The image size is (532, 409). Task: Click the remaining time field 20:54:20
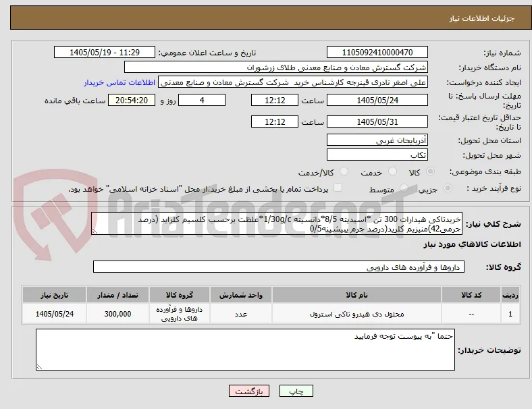pos(132,100)
